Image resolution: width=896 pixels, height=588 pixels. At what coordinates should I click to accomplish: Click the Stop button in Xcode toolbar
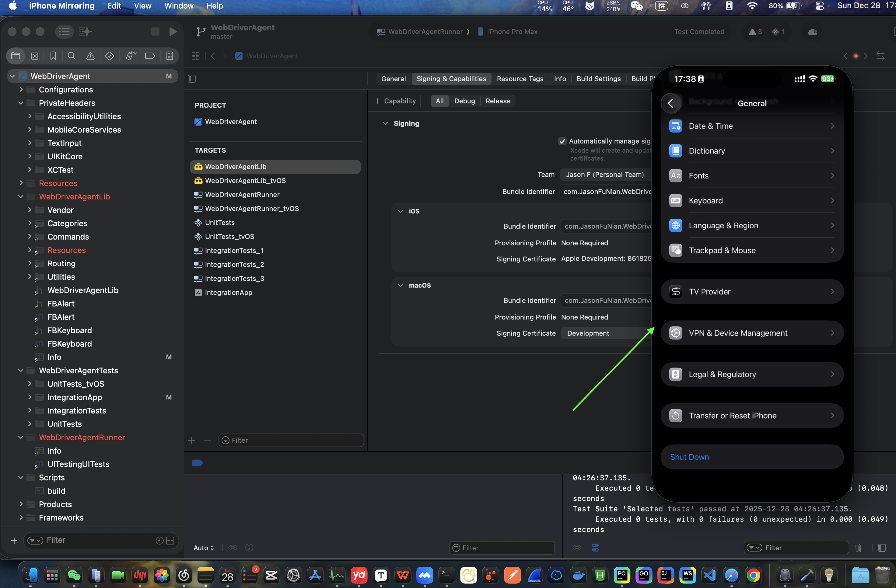(155, 32)
